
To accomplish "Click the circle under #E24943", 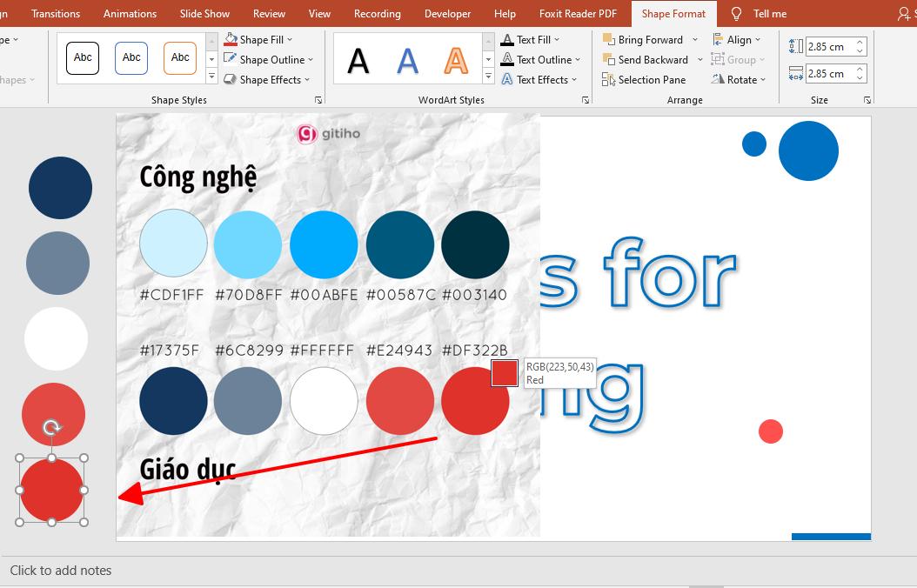I will tap(400, 401).
